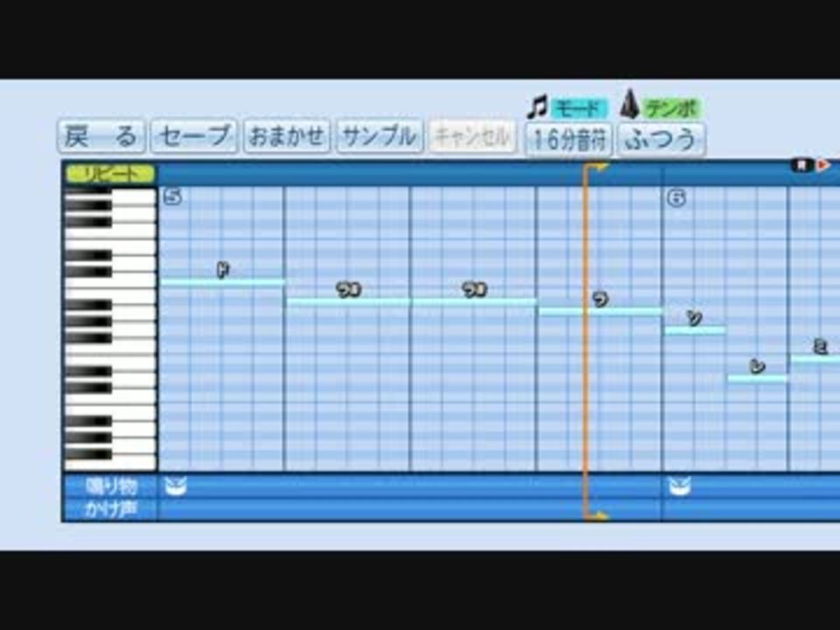This screenshot has width=840, height=630.
Task: Select the かけ声 chant track row
Action: pyautogui.click(x=451, y=509)
